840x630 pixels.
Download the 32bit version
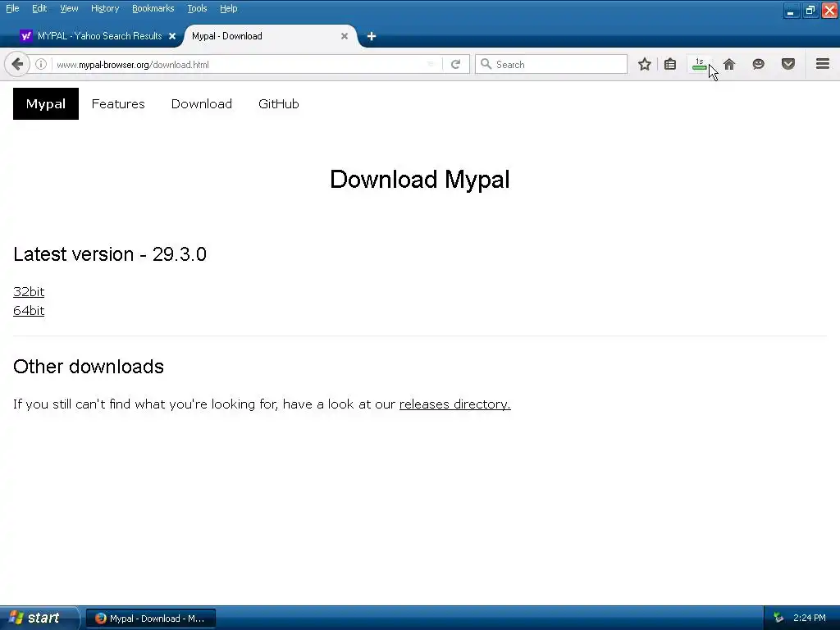click(29, 291)
